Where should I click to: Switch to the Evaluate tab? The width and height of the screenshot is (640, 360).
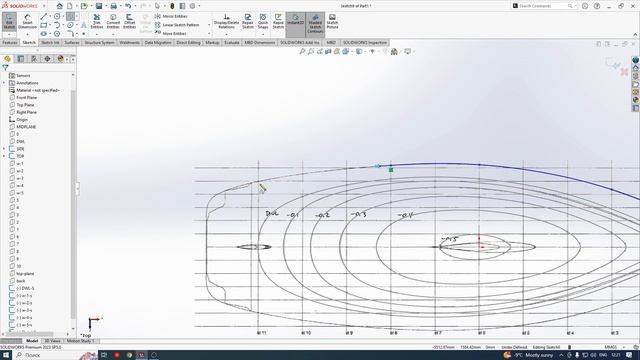(x=231, y=42)
